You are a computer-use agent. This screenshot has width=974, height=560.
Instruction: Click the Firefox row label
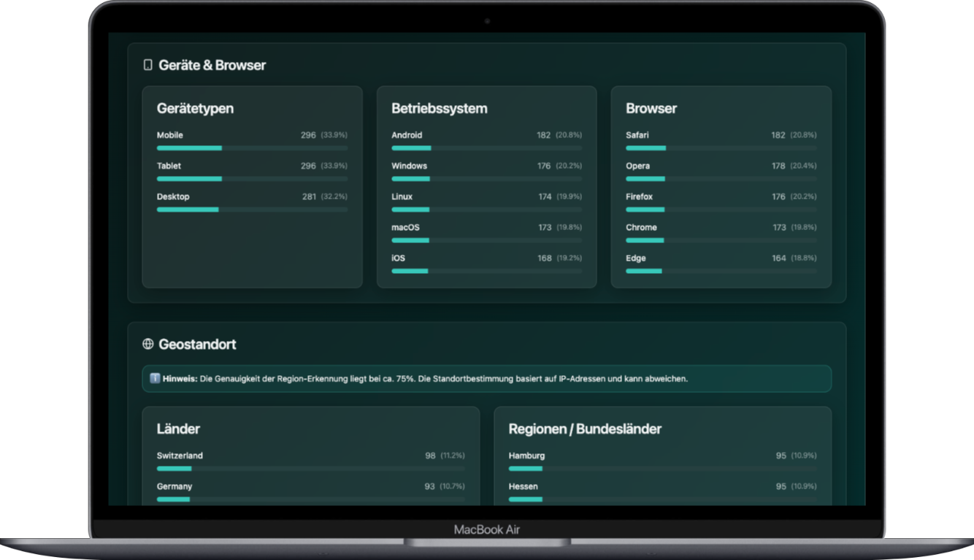tap(639, 196)
